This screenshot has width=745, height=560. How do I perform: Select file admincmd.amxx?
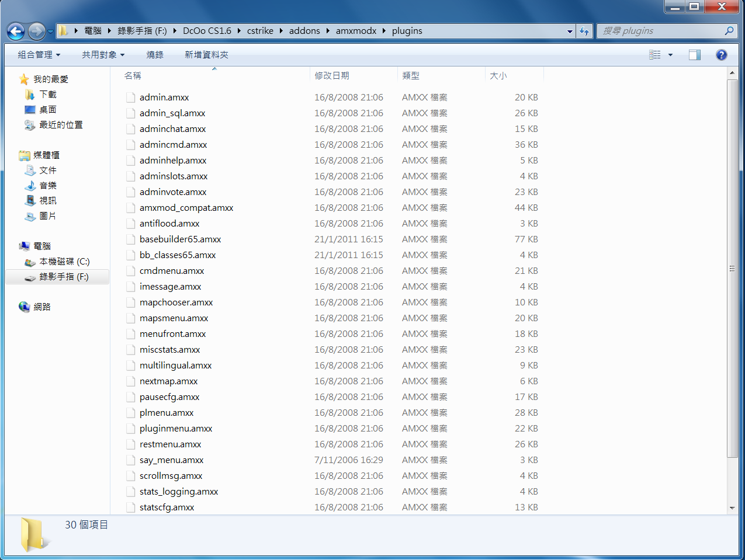click(174, 145)
